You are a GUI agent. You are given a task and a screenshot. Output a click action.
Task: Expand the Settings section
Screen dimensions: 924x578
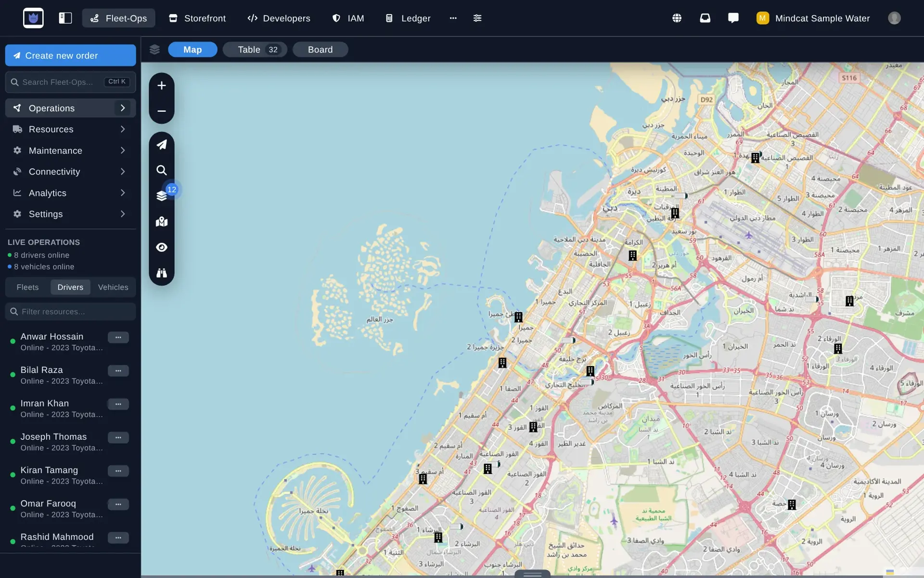coord(70,214)
